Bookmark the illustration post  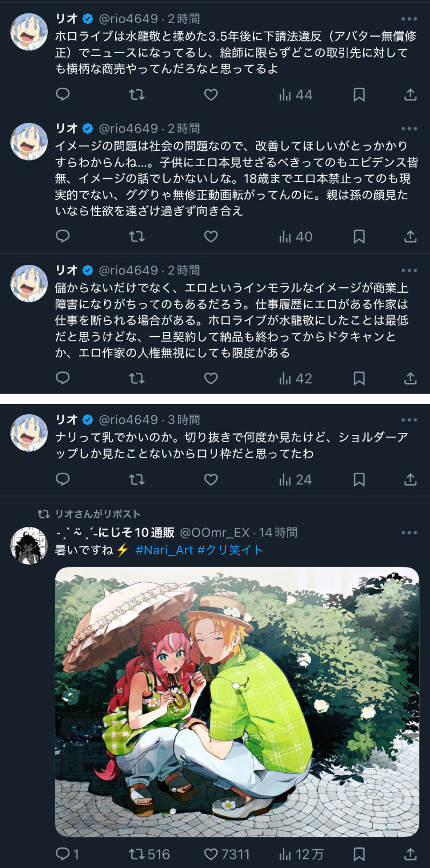(359, 854)
